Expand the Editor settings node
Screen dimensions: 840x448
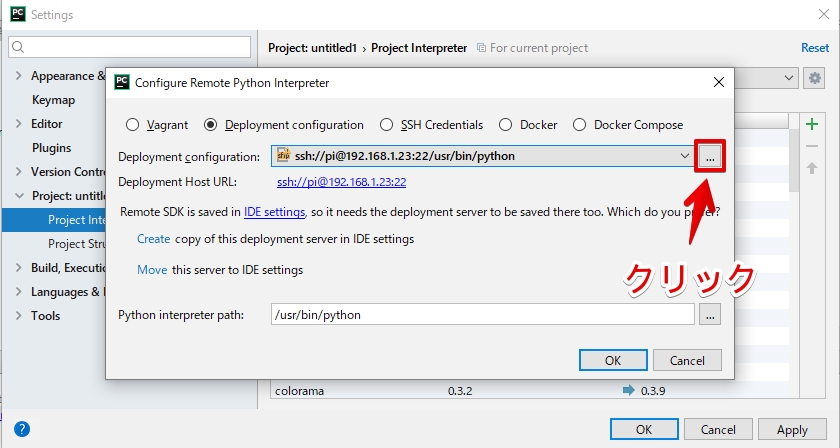(19, 124)
